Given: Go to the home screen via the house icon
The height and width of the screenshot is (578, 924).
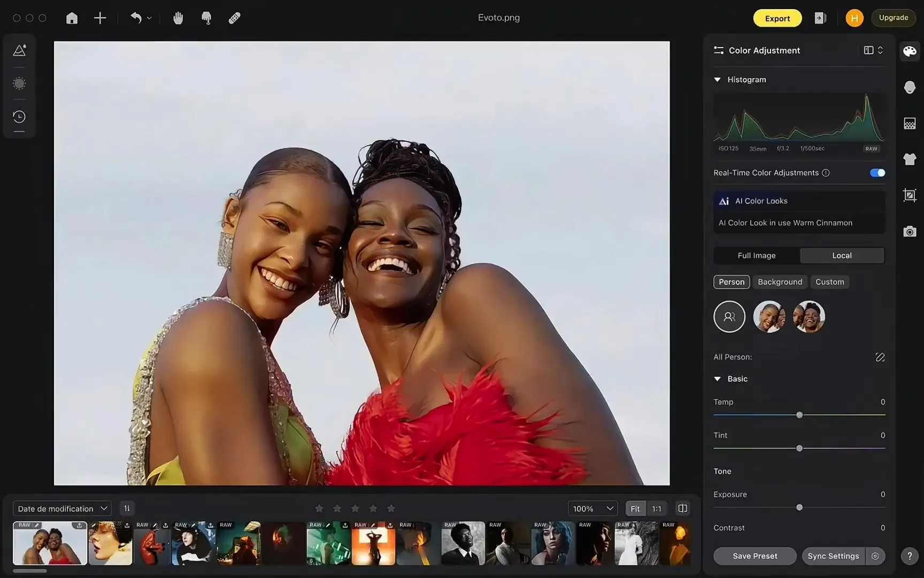Looking at the screenshot, I should tap(72, 18).
